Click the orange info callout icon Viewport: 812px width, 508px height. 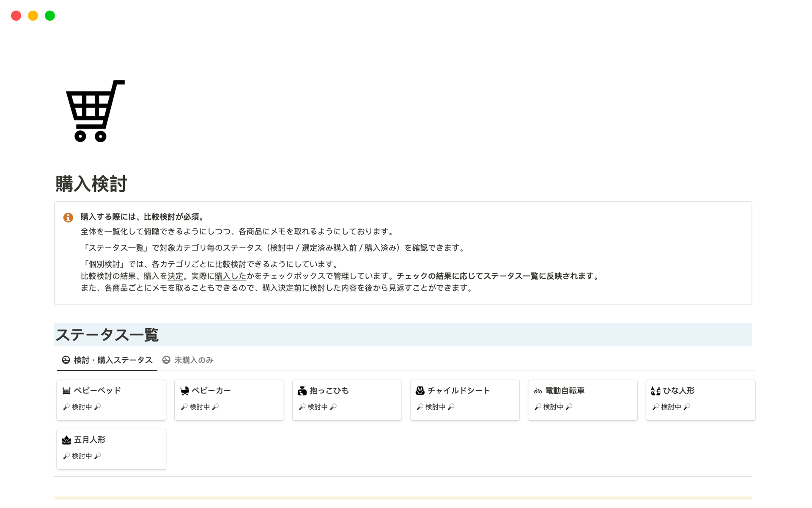68,218
